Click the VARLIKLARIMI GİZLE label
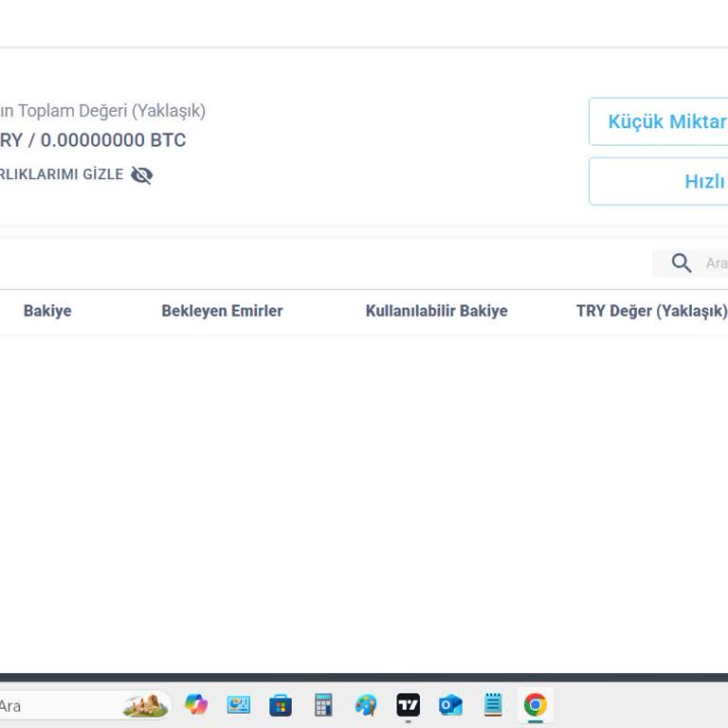 (62, 174)
